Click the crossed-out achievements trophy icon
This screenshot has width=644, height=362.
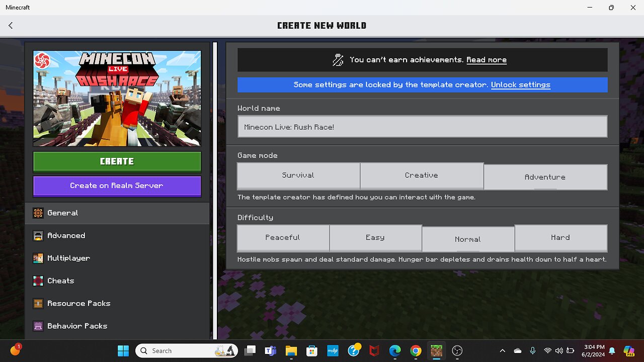(338, 60)
